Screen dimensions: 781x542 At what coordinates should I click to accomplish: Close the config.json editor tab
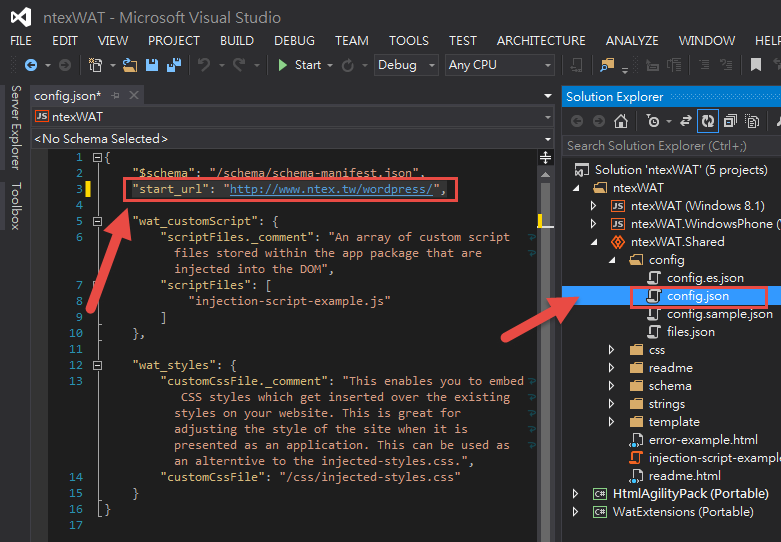click(134, 95)
